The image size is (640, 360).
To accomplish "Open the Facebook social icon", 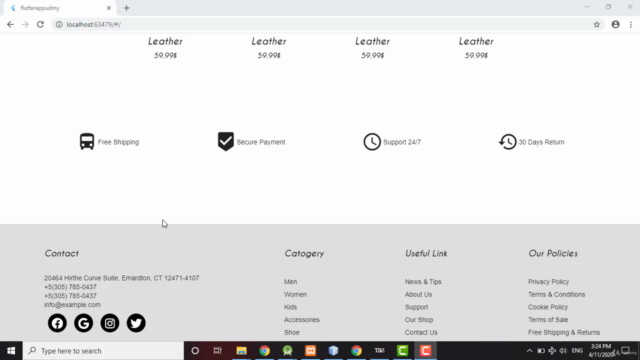I will click(57, 323).
